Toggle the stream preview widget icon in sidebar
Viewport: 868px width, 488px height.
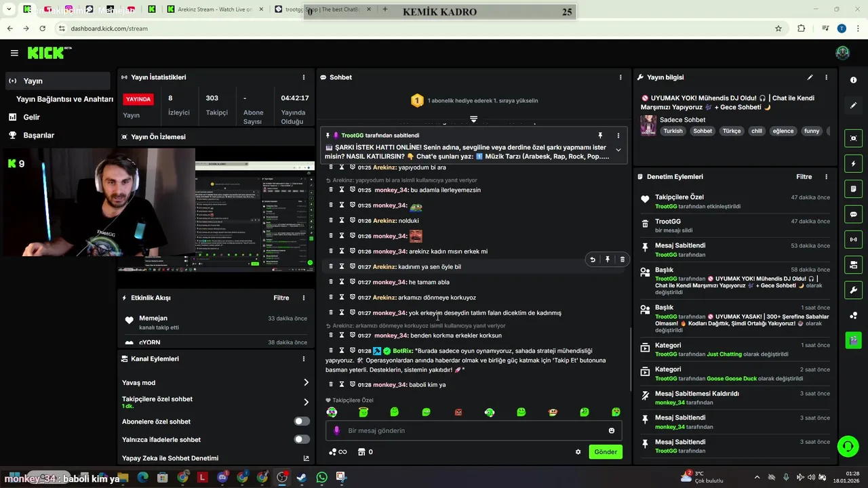[853, 138]
